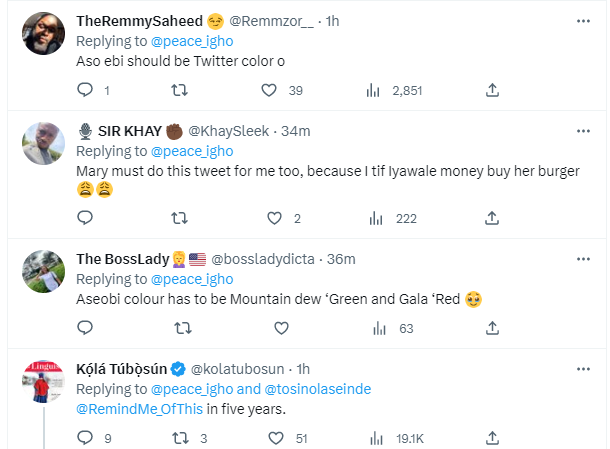This screenshot has width=610, height=449.
Task: Like The BossLady's tweet
Action: (281, 327)
